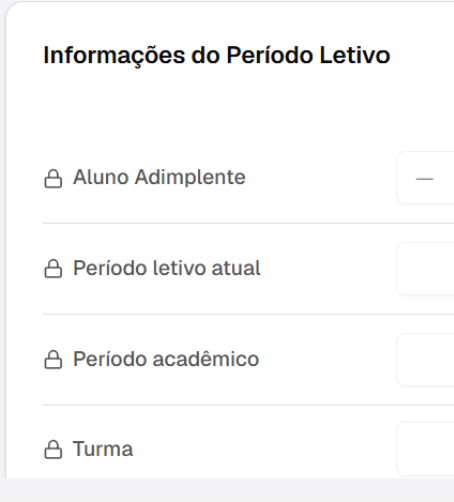Image resolution: width=454 pixels, height=502 pixels.
Task: Click the lock icon beside Aluno Adimplente
Action: point(53,179)
